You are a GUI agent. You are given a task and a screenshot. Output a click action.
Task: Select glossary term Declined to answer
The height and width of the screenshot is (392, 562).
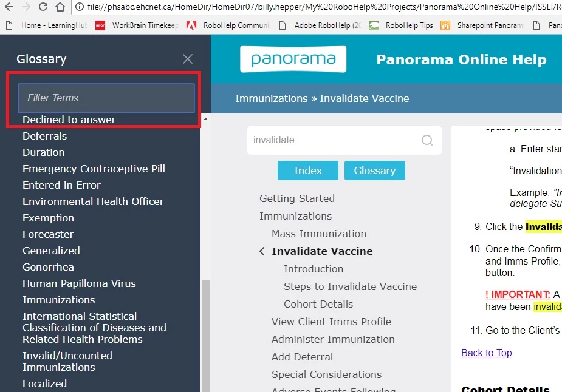pyautogui.click(x=69, y=120)
